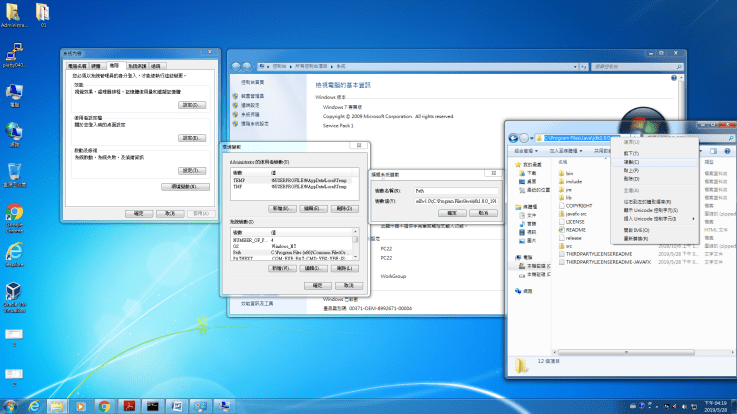Switch to the 進階 tab in System Properties
737x414 pixels.
pos(115,65)
